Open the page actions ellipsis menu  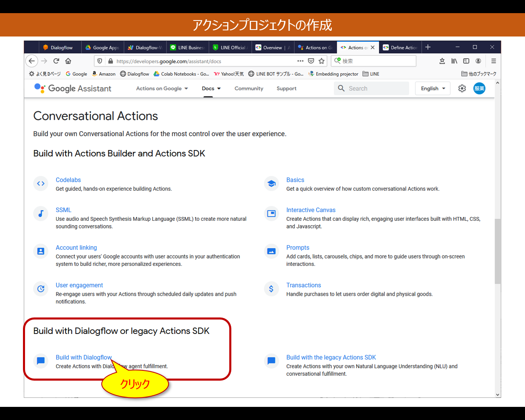click(300, 61)
